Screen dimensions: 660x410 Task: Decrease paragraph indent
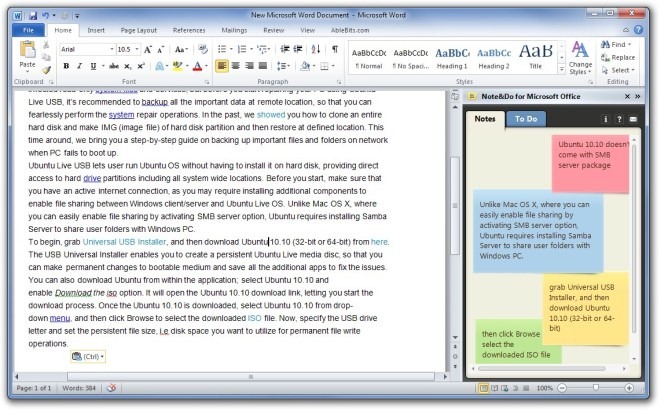(285, 50)
